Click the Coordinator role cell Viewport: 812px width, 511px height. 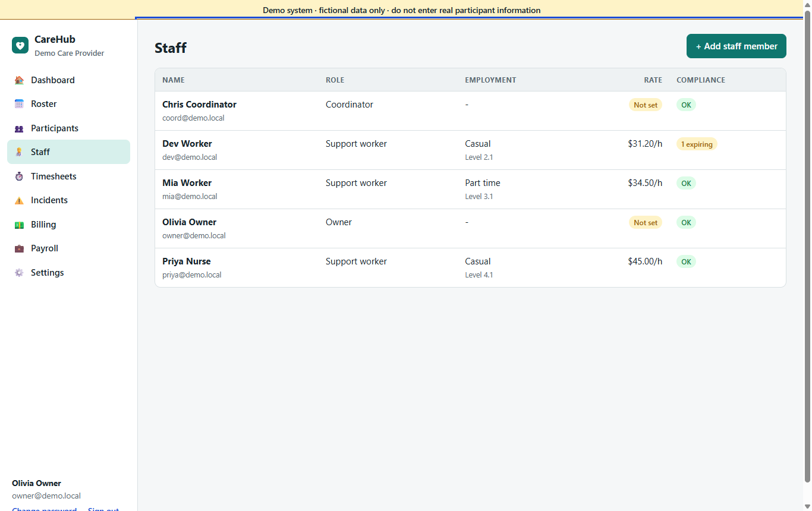350,105
